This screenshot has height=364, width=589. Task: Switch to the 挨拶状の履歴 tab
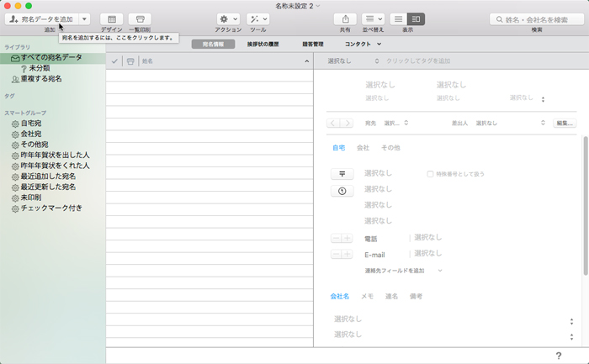263,44
